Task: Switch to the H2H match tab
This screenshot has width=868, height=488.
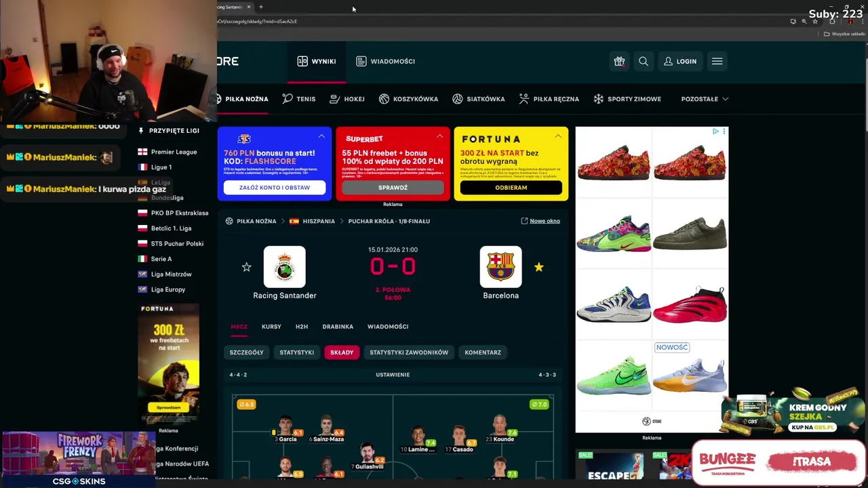Action: coord(302,327)
